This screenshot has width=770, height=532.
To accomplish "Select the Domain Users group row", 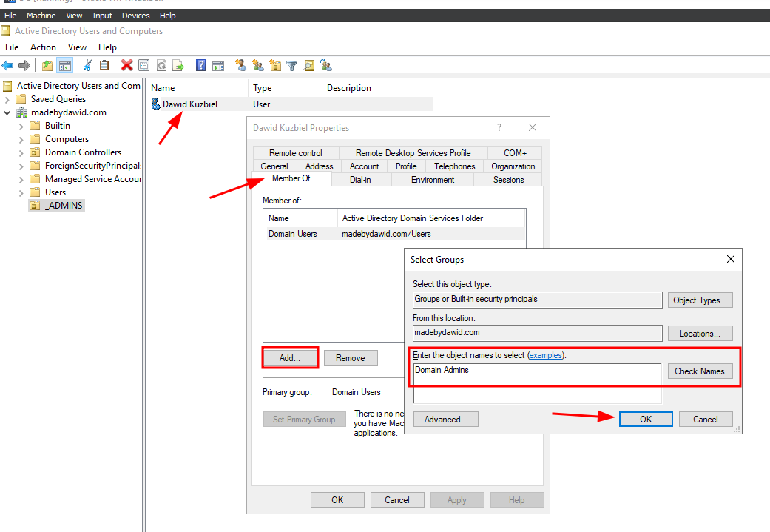I will [x=292, y=234].
